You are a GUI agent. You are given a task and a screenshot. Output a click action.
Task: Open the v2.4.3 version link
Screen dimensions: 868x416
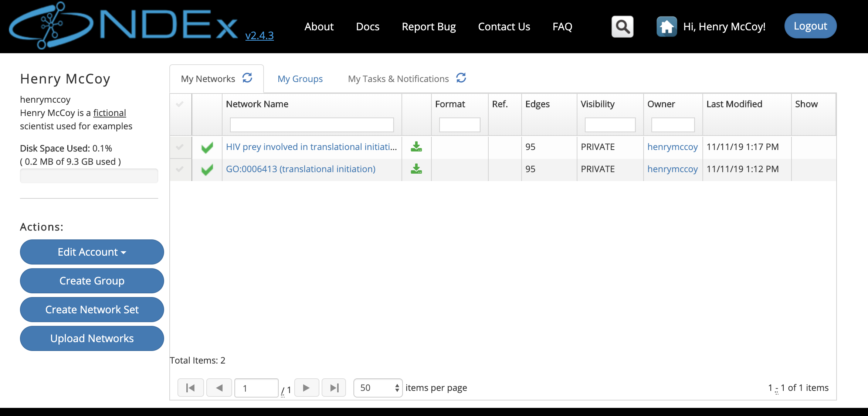point(259,35)
